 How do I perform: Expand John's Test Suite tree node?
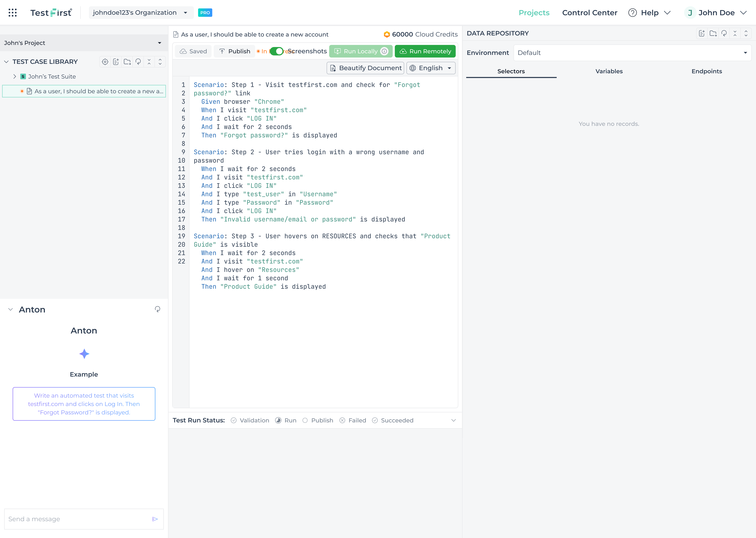15,77
